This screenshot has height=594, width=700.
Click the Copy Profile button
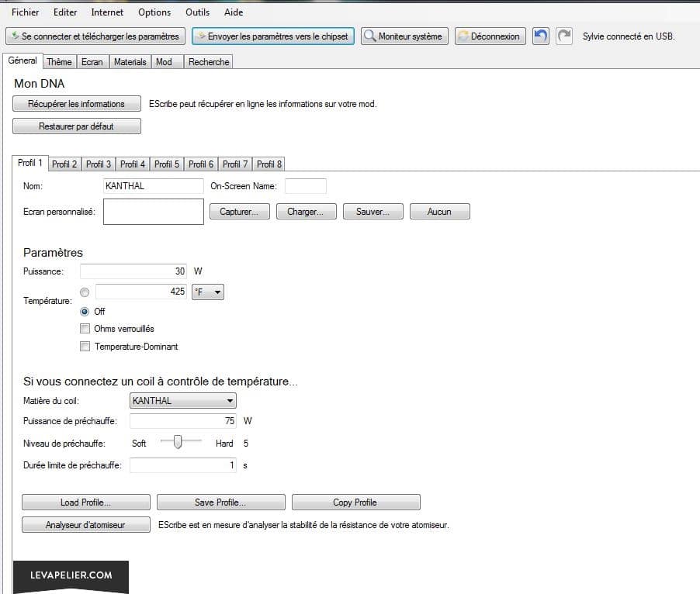tap(355, 502)
